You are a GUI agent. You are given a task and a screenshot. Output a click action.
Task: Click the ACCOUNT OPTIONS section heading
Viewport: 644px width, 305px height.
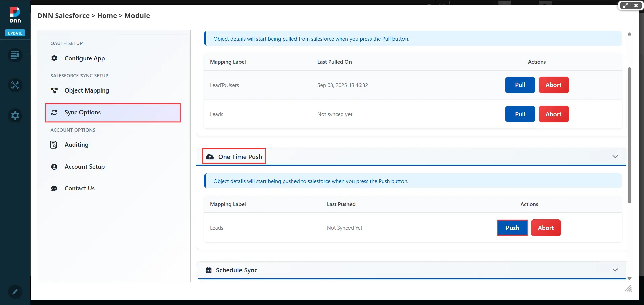point(73,130)
